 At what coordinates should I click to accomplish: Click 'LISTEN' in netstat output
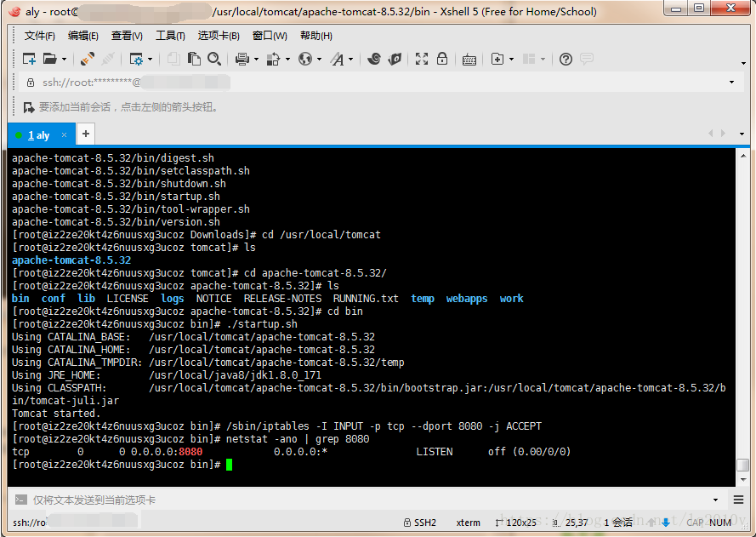coord(435,452)
